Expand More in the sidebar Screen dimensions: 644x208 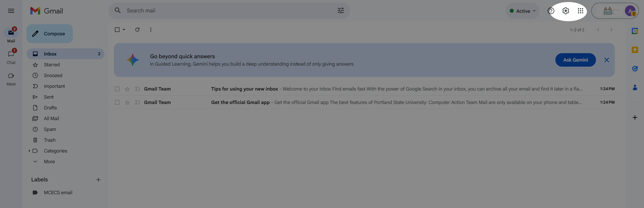point(49,162)
